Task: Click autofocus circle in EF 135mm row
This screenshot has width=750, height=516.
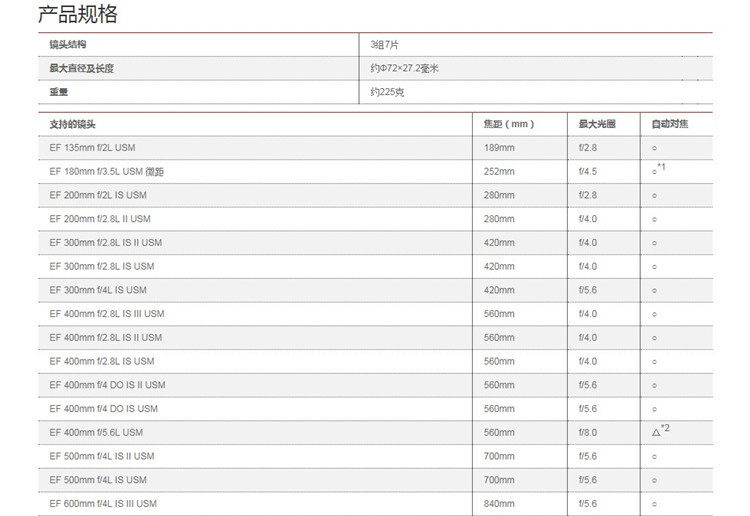Action: click(654, 148)
